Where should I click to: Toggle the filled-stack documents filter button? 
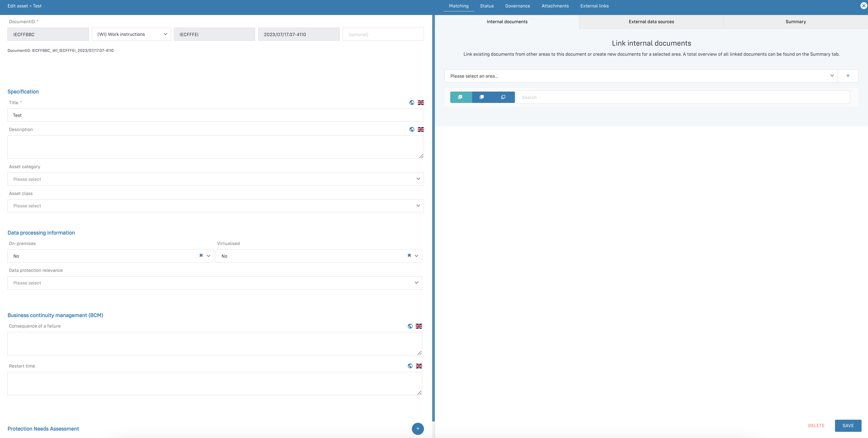481,97
